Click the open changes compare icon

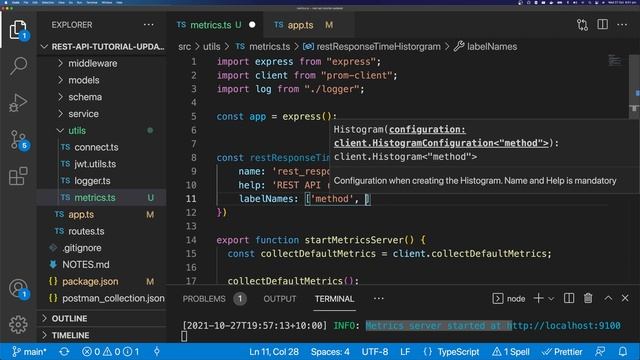[x=582, y=25]
